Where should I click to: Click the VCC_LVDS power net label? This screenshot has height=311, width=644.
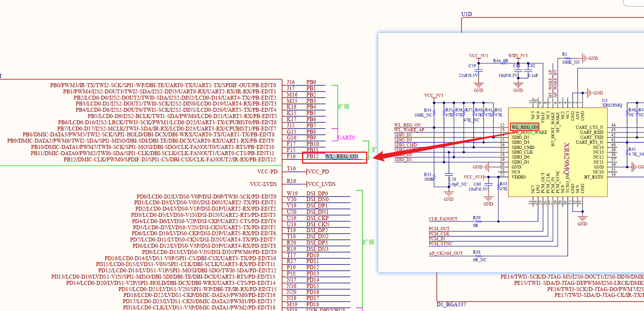(322, 184)
